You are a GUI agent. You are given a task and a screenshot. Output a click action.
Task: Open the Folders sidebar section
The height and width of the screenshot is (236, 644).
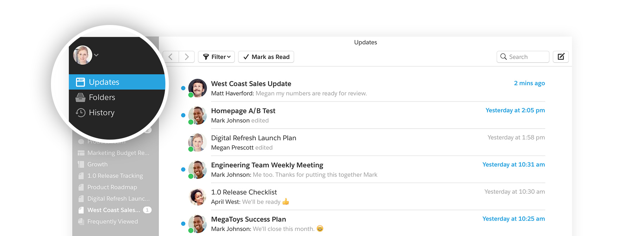pos(102,97)
